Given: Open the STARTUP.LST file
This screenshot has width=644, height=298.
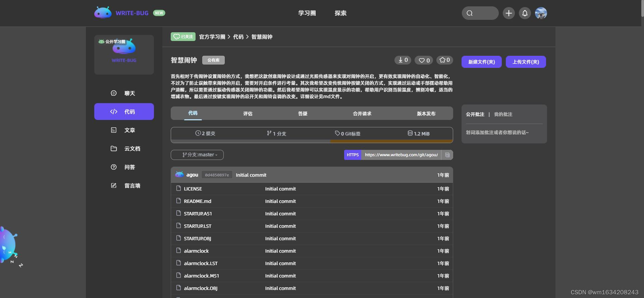Looking at the screenshot, I should [198, 226].
